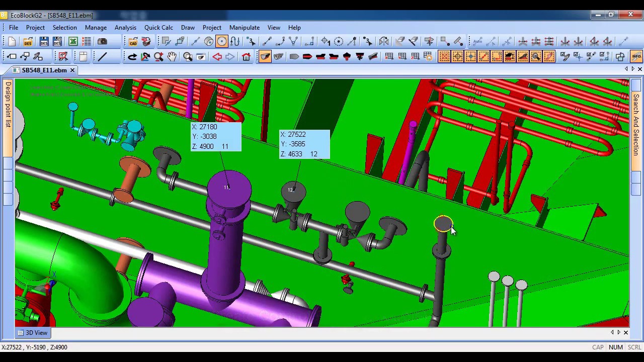Click the bottom view tab scroll left arrow
The image size is (644, 362).
coord(612,332)
